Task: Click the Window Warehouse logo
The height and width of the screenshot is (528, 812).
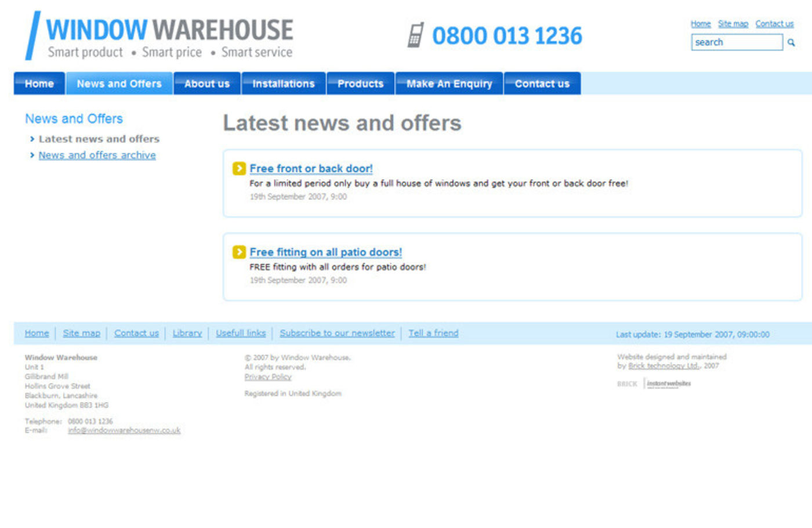Action: coord(159,36)
